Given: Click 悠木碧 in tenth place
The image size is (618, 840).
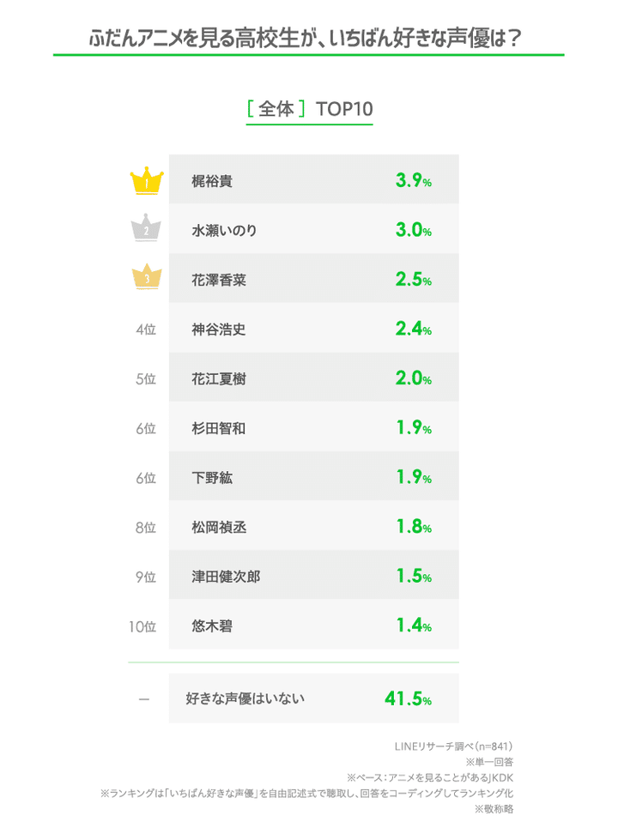Looking at the screenshot, I should coord(212,626).
